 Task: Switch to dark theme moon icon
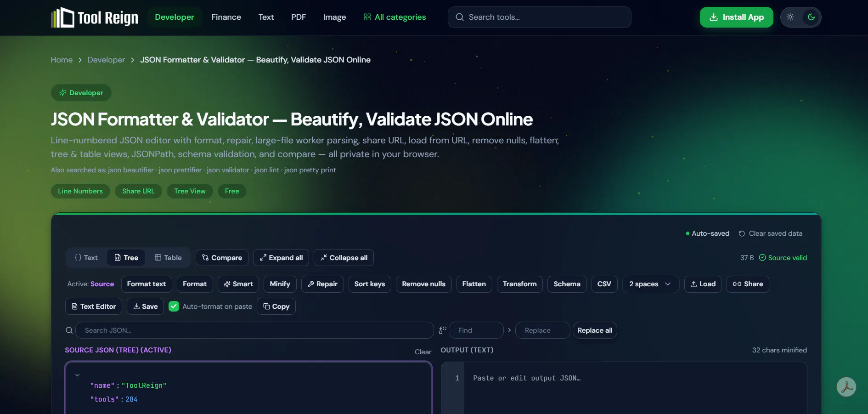pyautogui.click(x=811, y=17)
